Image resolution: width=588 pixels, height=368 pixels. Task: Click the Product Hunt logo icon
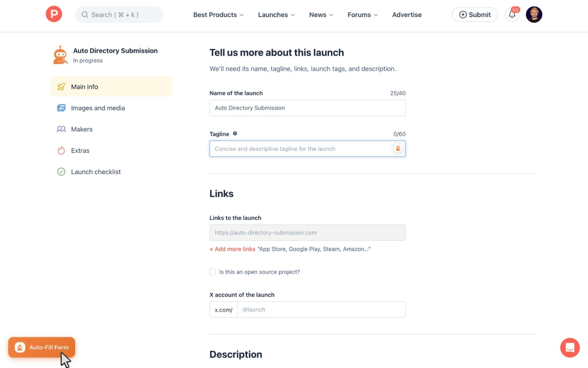pyautogui.click(x=54, y=14)
